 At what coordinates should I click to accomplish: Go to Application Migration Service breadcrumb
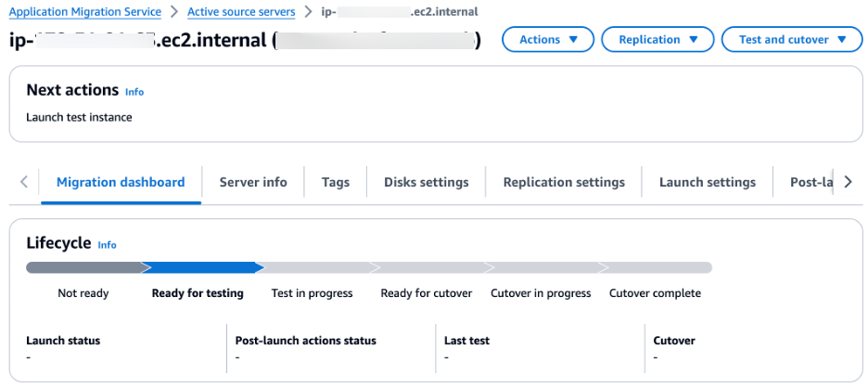pyautogui.click(x=85, y=12)
